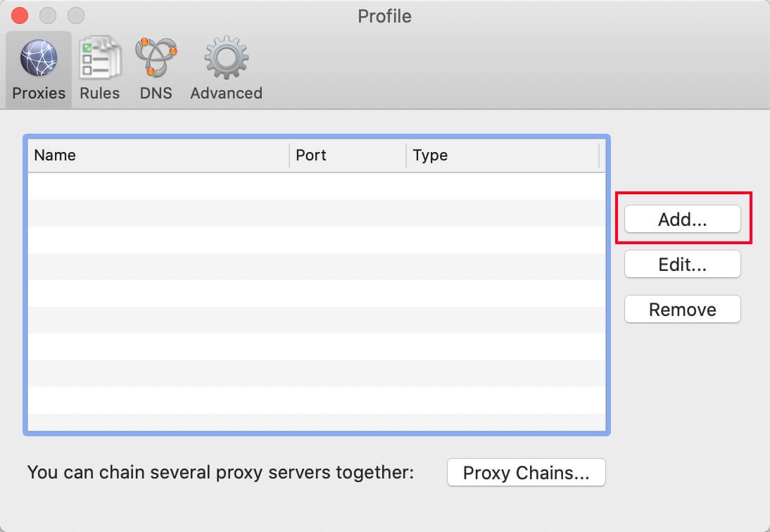Switch to the DNS tab label
The height and width of the screenshot is (532, 770).
click(156, 94)
